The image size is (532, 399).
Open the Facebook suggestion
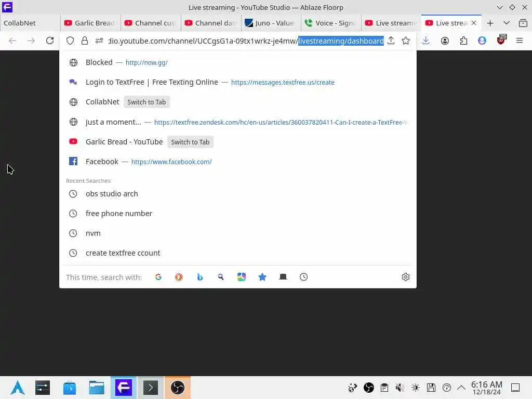pyautogui.click(x=237, y=162)
